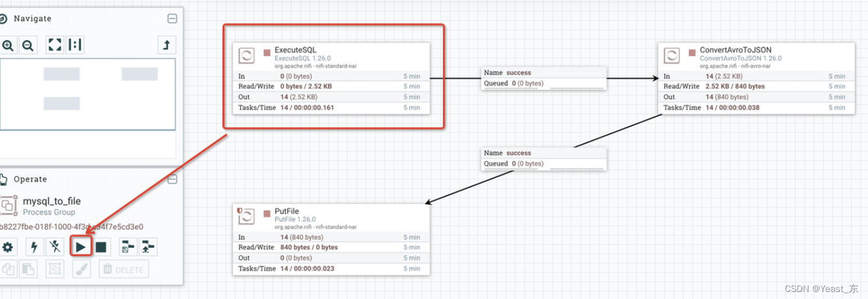The image size is (868, 299).
Task: Click the upload template icon
Action: tap(148, 247)
